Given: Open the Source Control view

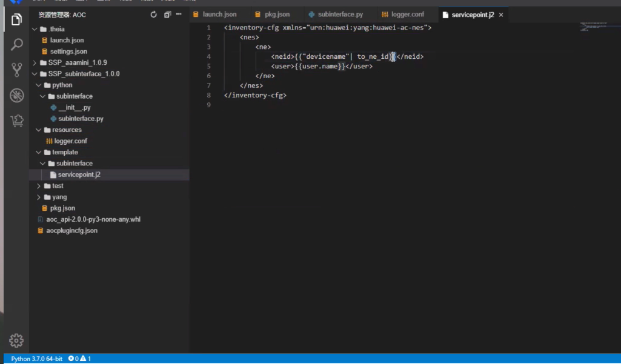Looking at the screenshot, I should (16, 70).
